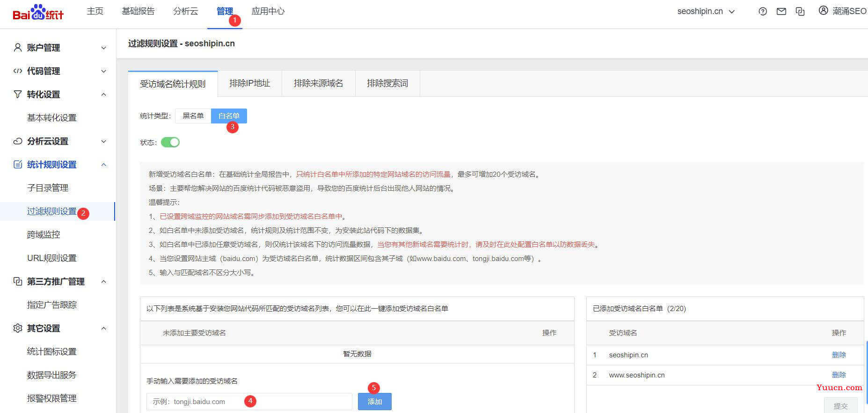Expand 代码管理 with its chevron
The width and height of the screenshot is (868, 413).
(x=104, y=71)
